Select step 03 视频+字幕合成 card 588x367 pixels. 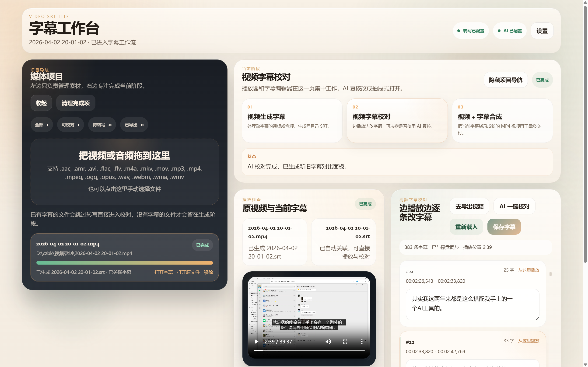(502, 120)
